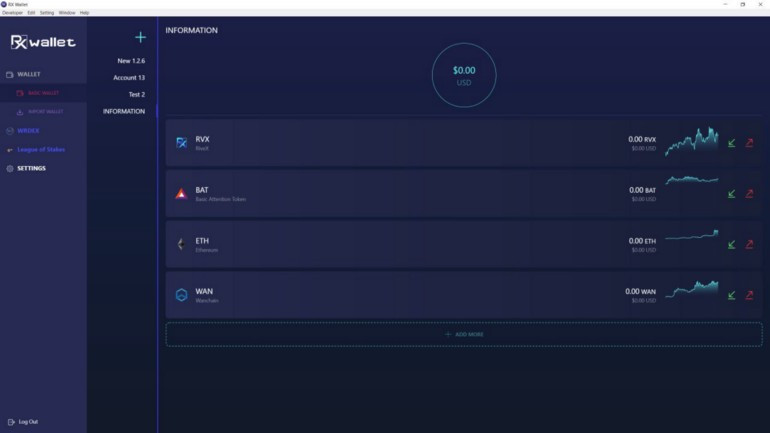This screenshot has width=770, height=433.
Task: Click the Wallet section icon
Action: pyautogui.click(x=10, y=75)
